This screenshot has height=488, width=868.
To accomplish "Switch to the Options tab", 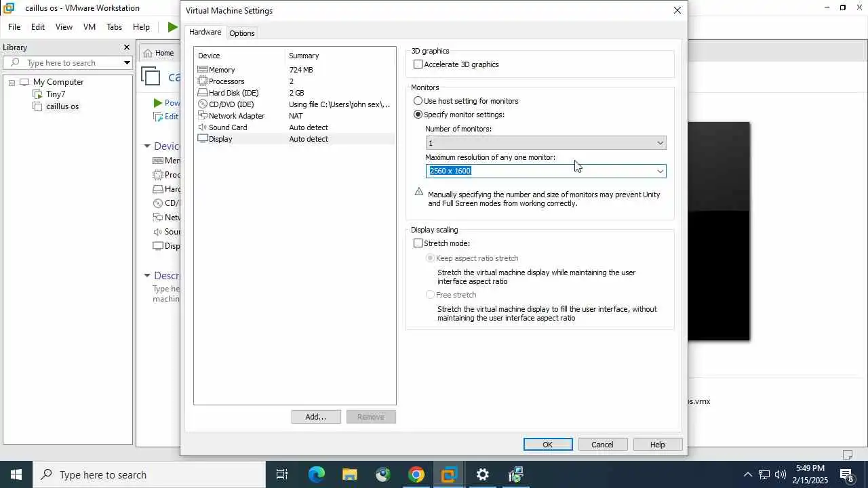I will pos(242,33).
